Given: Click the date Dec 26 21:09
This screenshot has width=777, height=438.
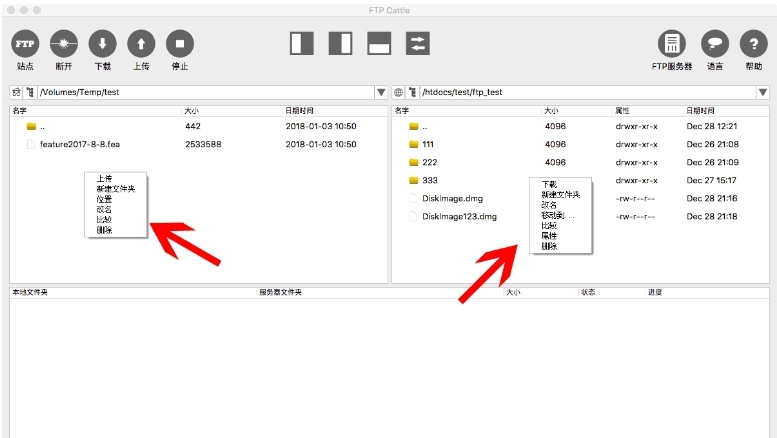Looking at the screenshot, I should click(x=712, y=162).
